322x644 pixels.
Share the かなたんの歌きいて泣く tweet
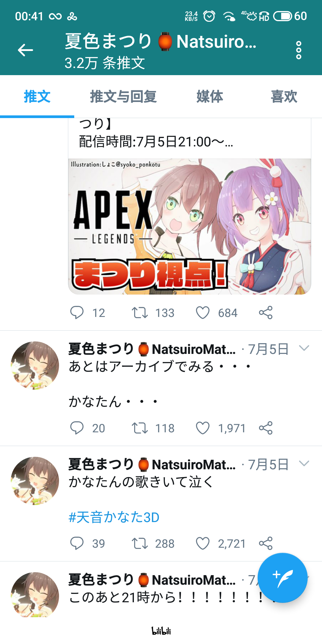[x=266, y=544]
